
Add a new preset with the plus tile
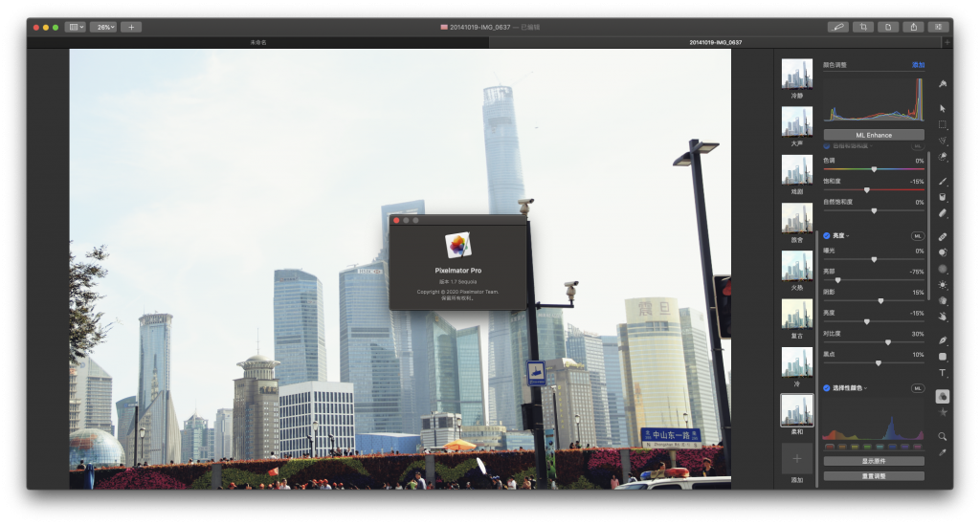pos(797,459)
